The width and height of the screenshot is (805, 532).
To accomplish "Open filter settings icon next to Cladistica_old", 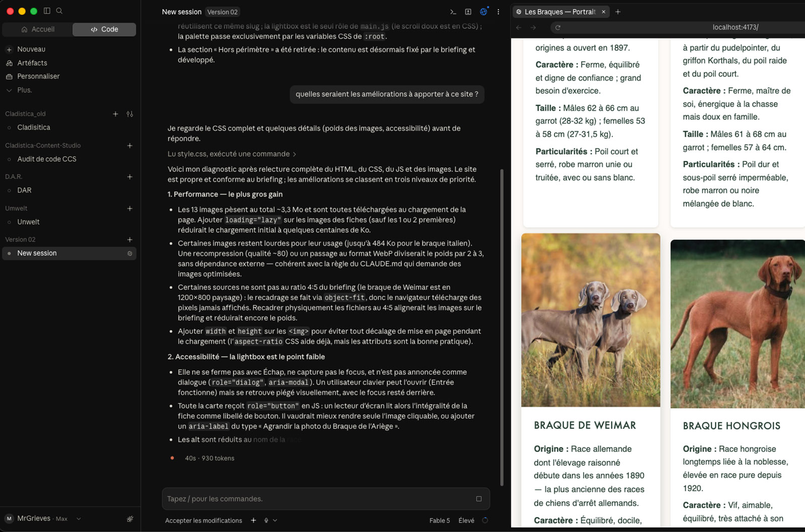I will (130, 114).
